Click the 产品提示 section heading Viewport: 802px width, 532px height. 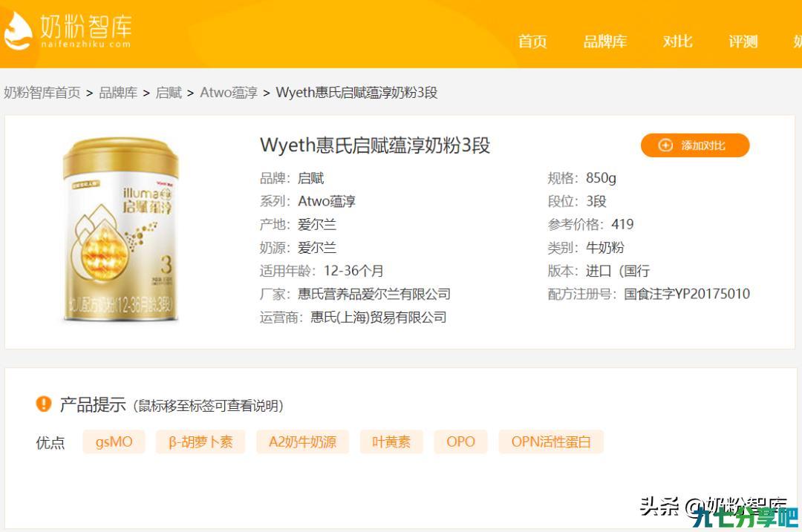click(x=93, y=404)
